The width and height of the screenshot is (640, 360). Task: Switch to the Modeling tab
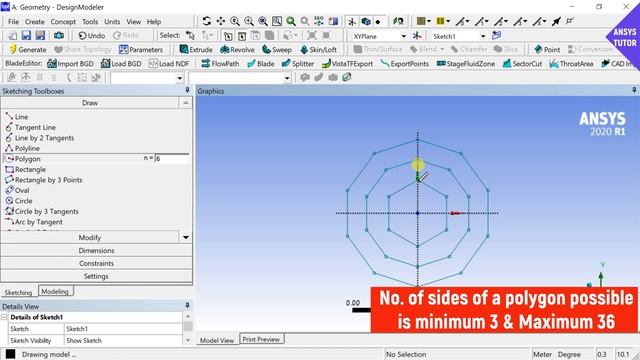(x=55, y=291)
